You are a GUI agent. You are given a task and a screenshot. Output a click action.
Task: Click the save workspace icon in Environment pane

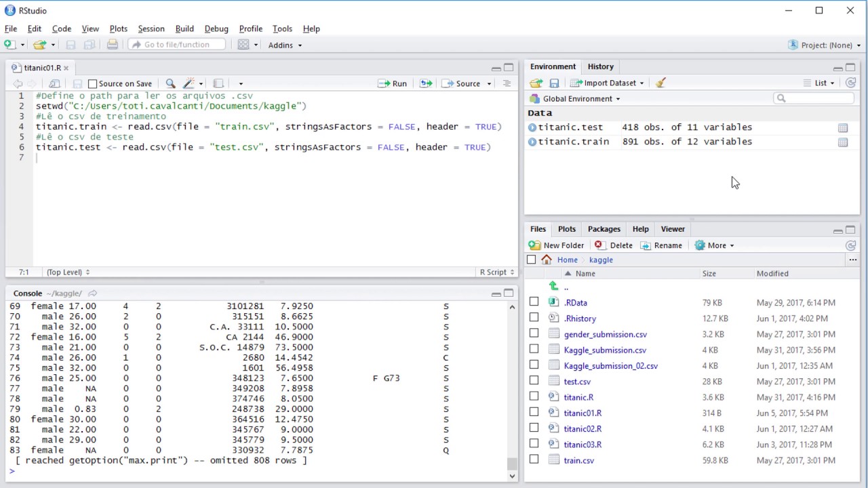554,83
